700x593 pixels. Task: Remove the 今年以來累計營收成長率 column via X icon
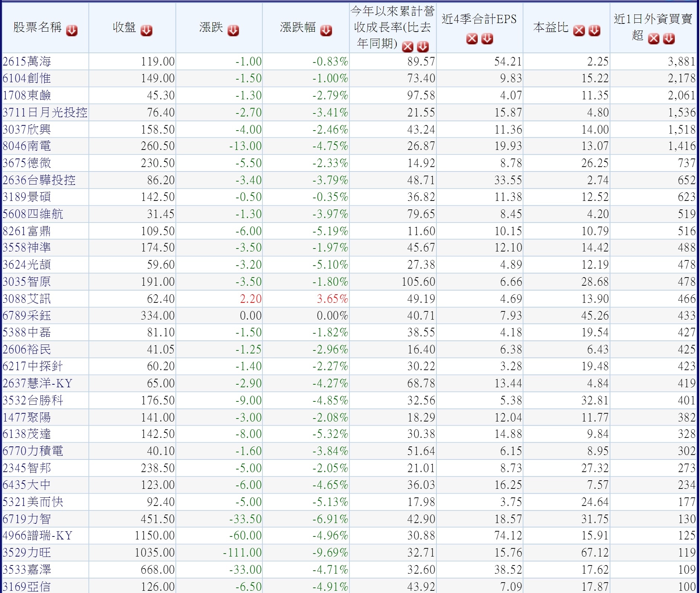[x=408, y=47]
